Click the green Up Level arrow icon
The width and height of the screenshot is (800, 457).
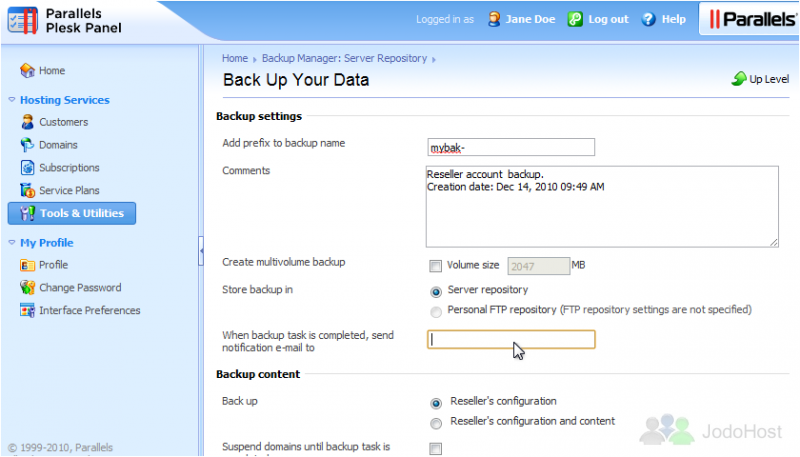[738, 79]
